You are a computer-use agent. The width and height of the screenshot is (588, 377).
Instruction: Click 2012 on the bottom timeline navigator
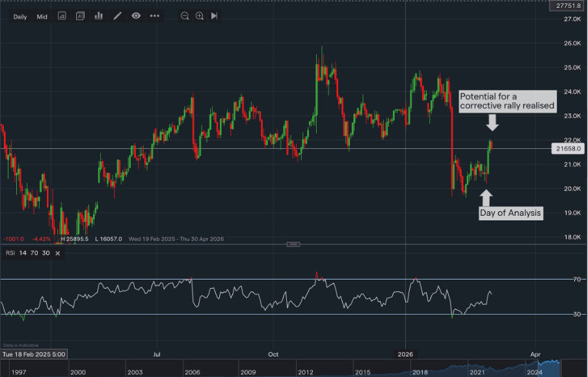tap(307, 372)
